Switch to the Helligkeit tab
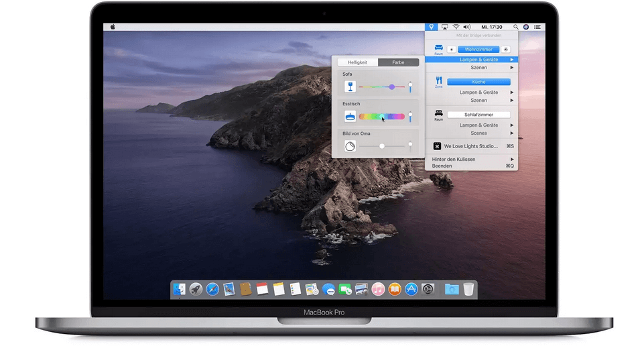The height and width of the screenshot is (346, 644). (357, 62)
